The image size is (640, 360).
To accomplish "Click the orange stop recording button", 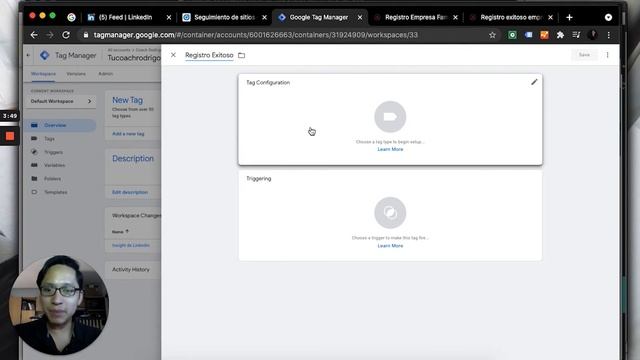I will pyautogui.click(x=10, y=136).
